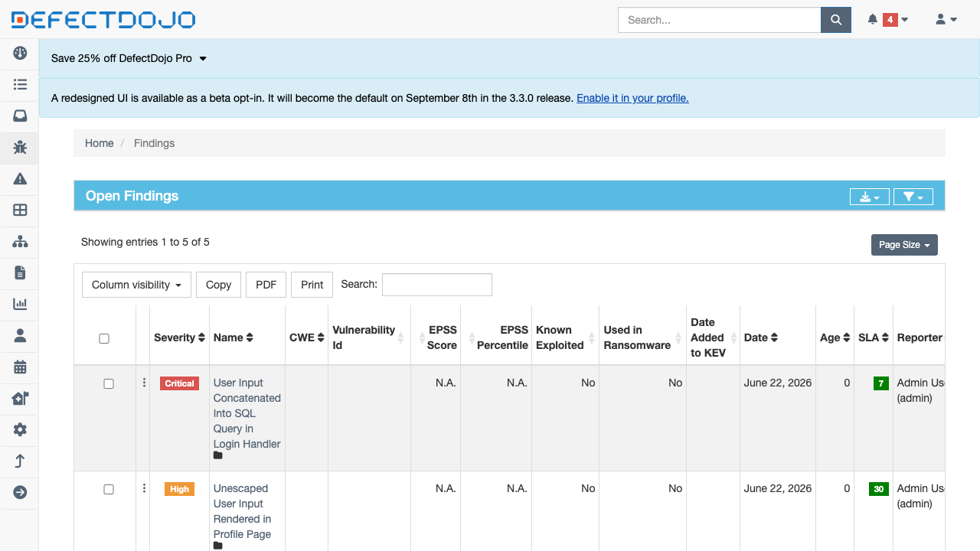Image resolution: width=980 pixels, height=551 pixels.
Task: Open the Metrics chart icon in sidebar
Action: point(20,304)
